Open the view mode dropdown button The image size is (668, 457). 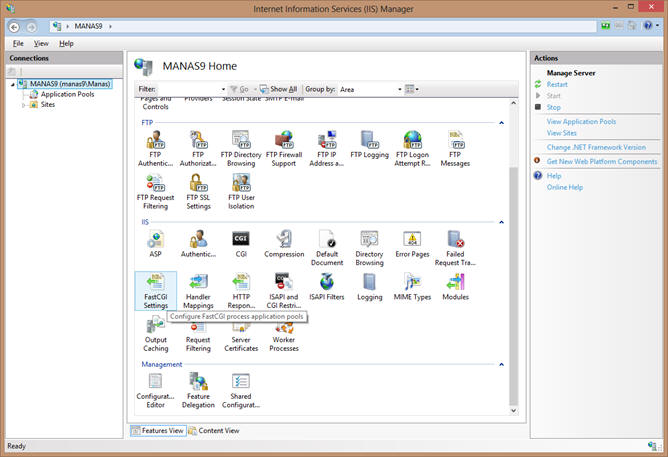(x=412, y=89)
